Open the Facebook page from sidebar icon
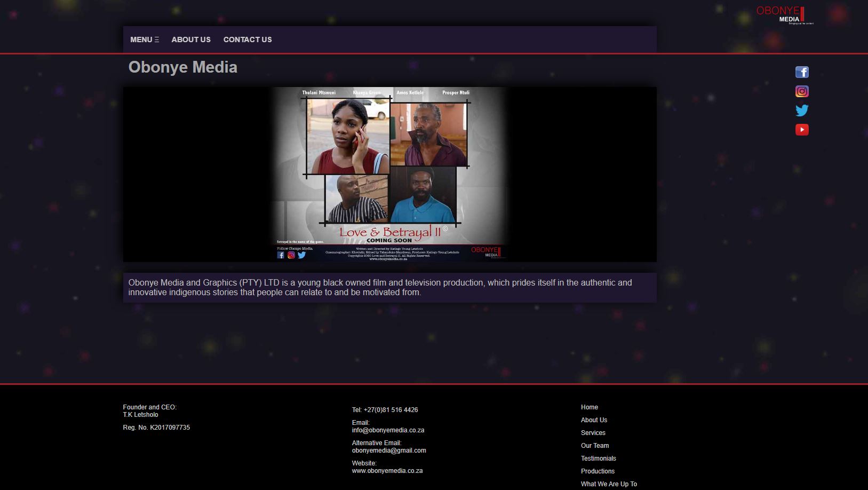This screenshot has height=490, width=868. pyautogui.click(x=802, y=72)
